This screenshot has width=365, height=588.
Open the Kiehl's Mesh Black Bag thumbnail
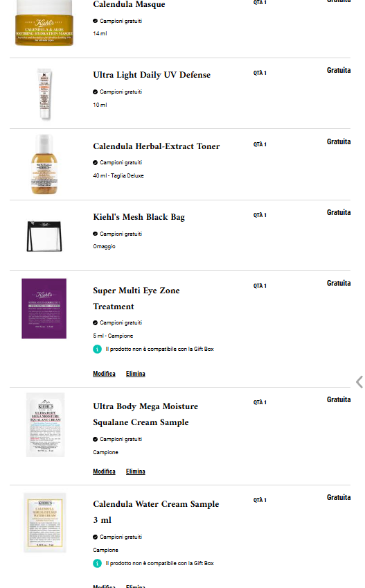pyautogui.click(x=44, y=236)
